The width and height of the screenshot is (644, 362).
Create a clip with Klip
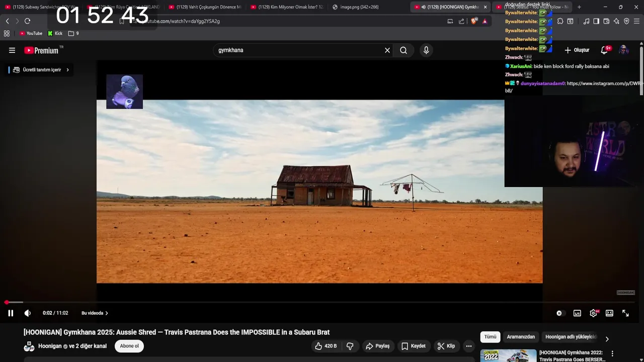(x=446, y=346)
